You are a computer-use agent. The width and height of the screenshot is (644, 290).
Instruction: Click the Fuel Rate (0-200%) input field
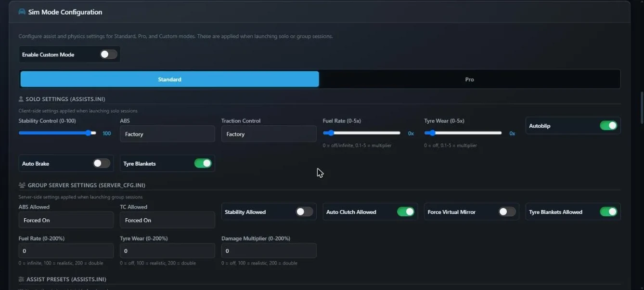[66, 251]
